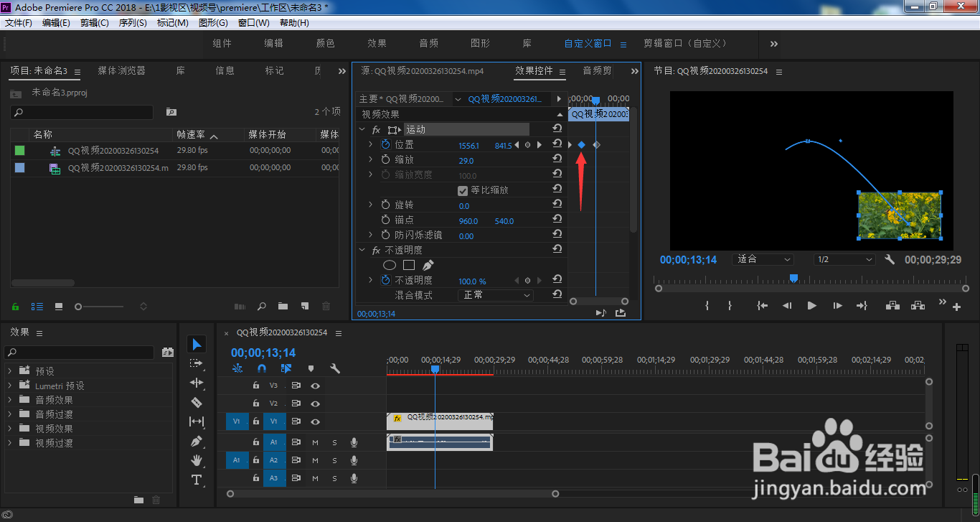Open the Effect Controls tab

[534, 70]
